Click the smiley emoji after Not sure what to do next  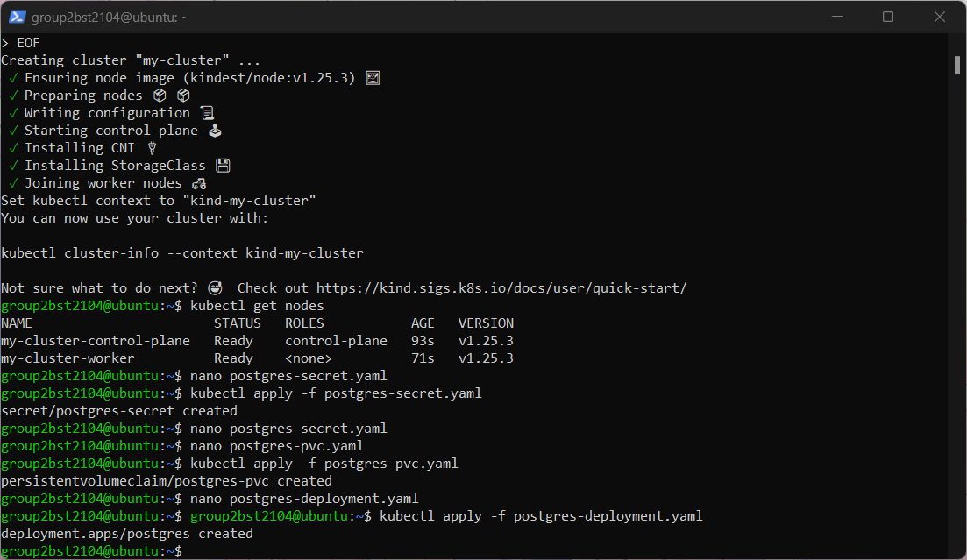pos(215,288)
